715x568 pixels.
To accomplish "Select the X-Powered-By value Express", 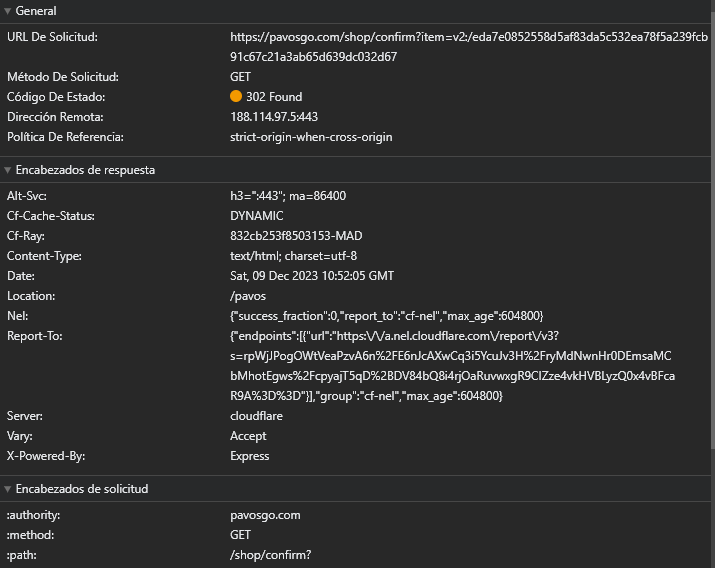I will pyautogui.click(x=249, y=456).
